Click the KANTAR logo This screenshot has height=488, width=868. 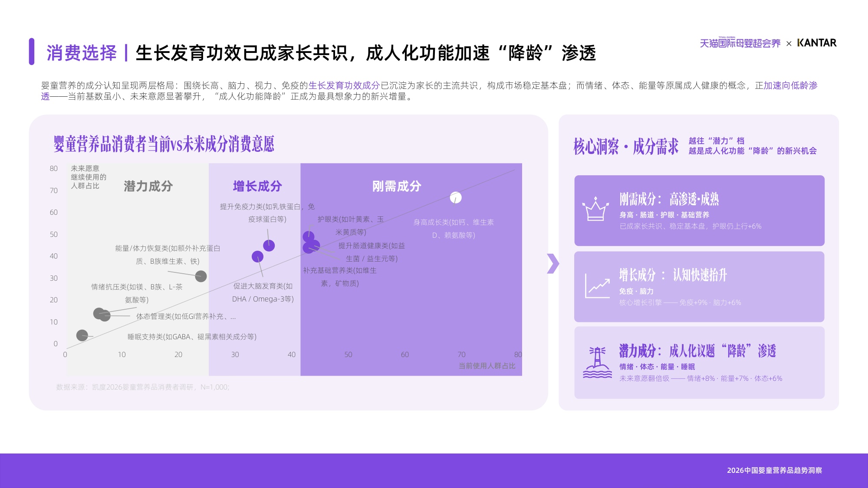click(817, 43)
